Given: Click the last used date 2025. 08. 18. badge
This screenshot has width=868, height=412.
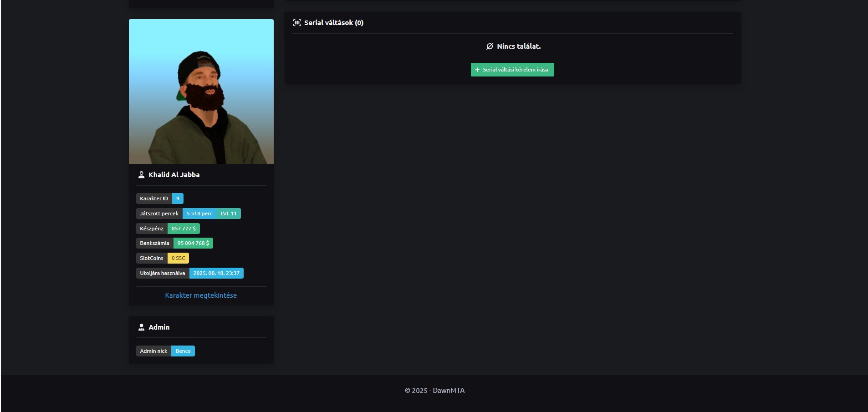Looking at the screenshot, I should tap(216, 273).
